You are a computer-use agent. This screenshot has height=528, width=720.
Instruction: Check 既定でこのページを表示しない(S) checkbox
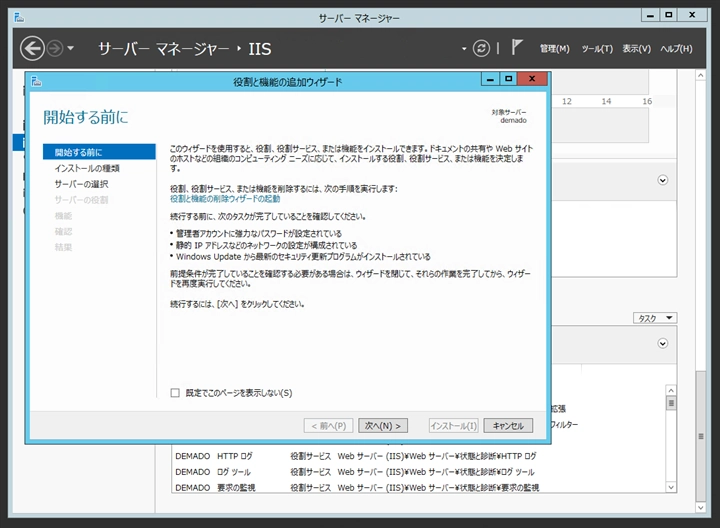(175, 393)
